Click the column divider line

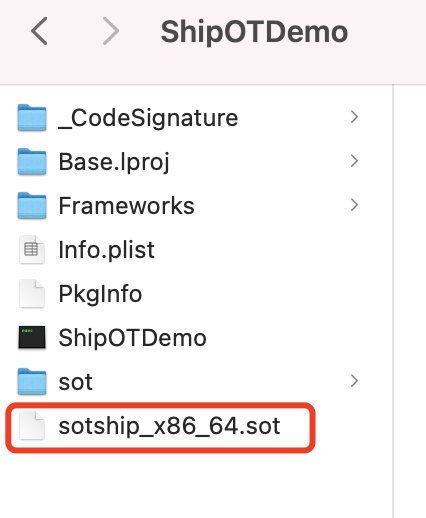[393, 301]
